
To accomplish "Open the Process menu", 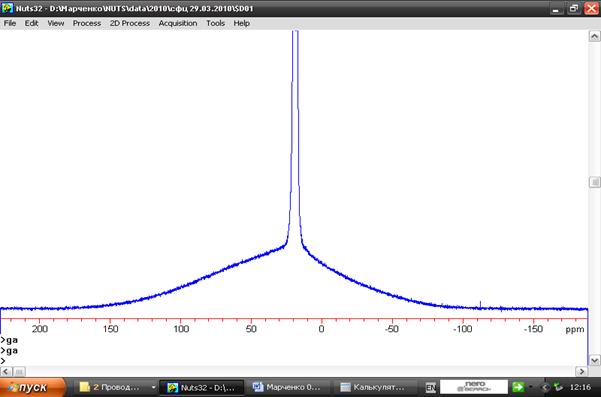I will [x=87, y=23].
